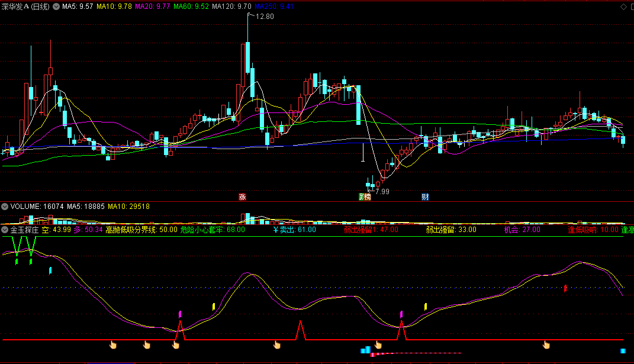Click the 深华发A (日线) chart title
The height and width of the screenshot is (364, 634).
[x=25, y=7]
